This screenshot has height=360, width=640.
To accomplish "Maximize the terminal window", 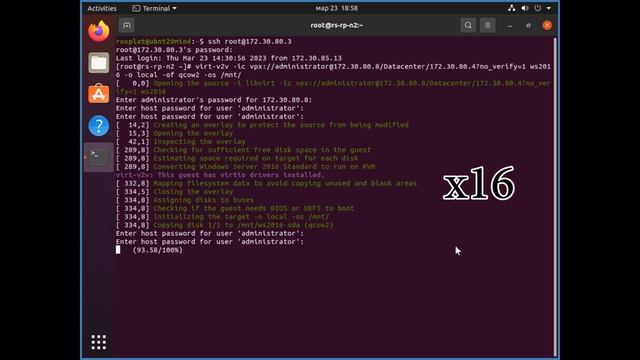I will point(528,26).
